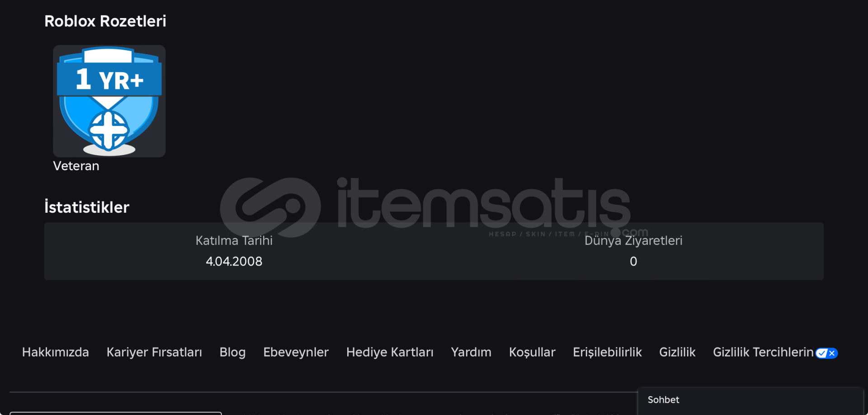The width and height of the screenshot is (868, 415).
Task: Click the İstatistikler section heading
Action: click(x=87, y=207)
